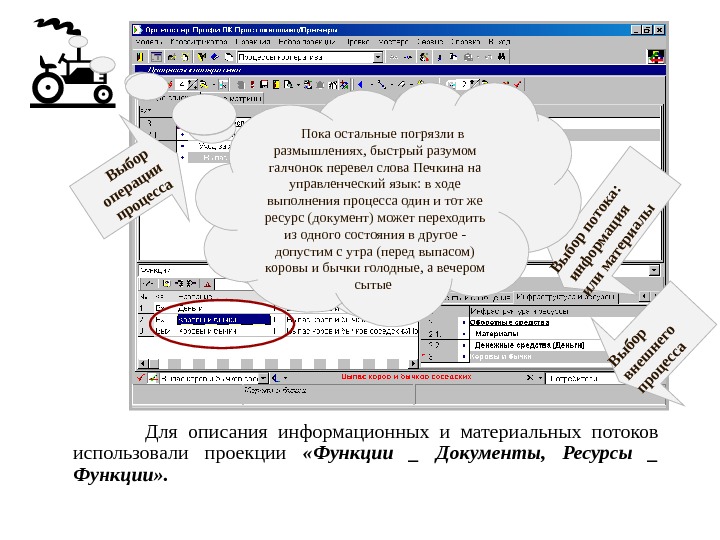Click the binoculars search icon
The image size is (720, 540).
coord(501,57)
